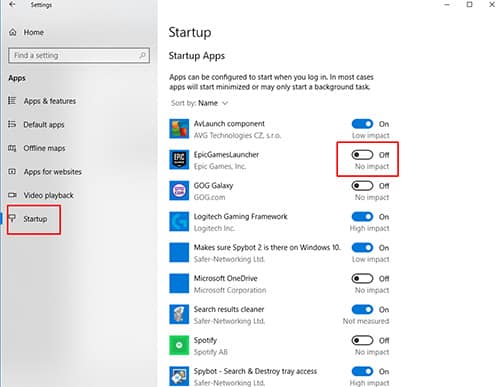Go to Home in sidebar

tap(34, 32)
